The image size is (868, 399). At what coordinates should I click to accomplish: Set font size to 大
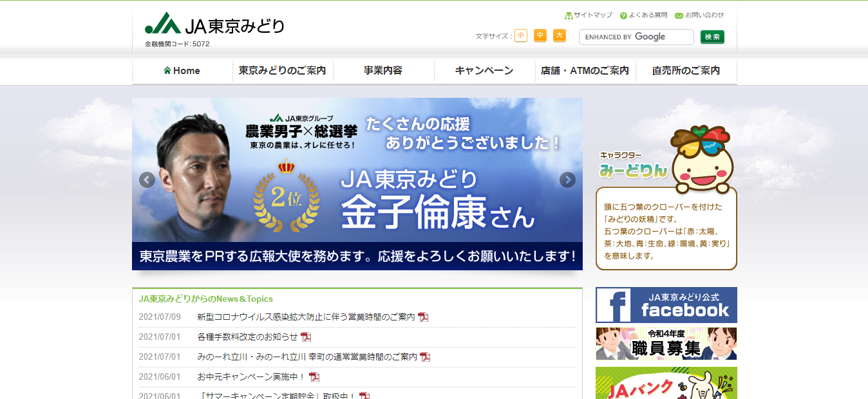[x=560, y=35]
